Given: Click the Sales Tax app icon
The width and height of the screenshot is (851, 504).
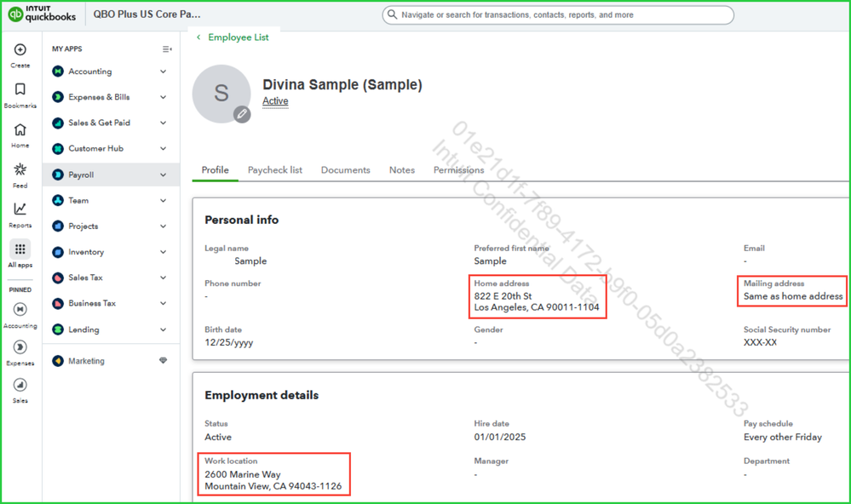Looking at the screenshot, I should click(58, 278).
